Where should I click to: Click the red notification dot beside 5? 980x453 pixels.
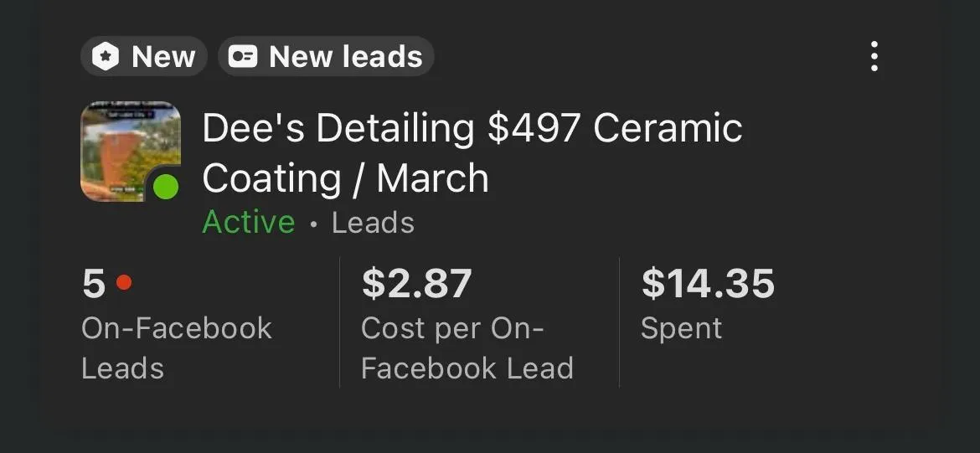pos(124,283)
